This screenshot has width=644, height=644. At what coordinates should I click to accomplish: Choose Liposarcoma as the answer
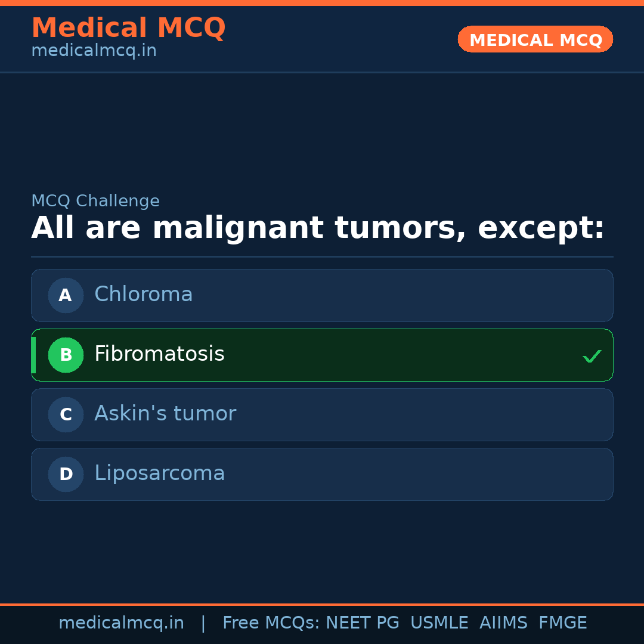point(322,474)
